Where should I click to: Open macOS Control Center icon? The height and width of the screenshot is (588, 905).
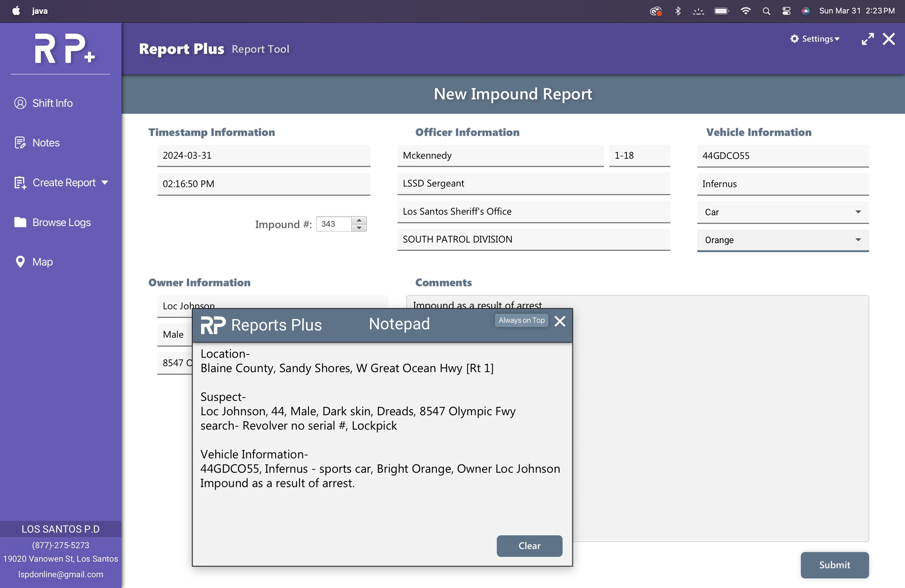[786, 11]
